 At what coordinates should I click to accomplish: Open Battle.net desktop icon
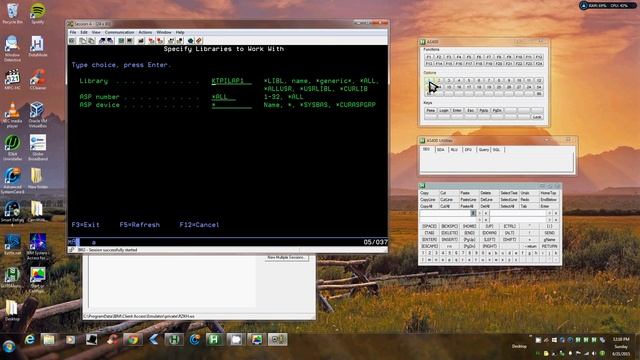click(12, 244)
